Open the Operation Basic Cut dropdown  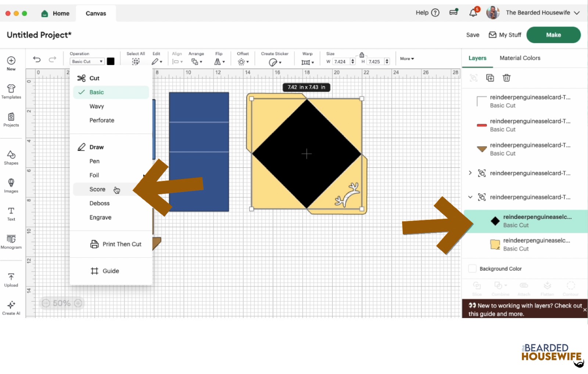pyautogui.click(x=87, y=61)
